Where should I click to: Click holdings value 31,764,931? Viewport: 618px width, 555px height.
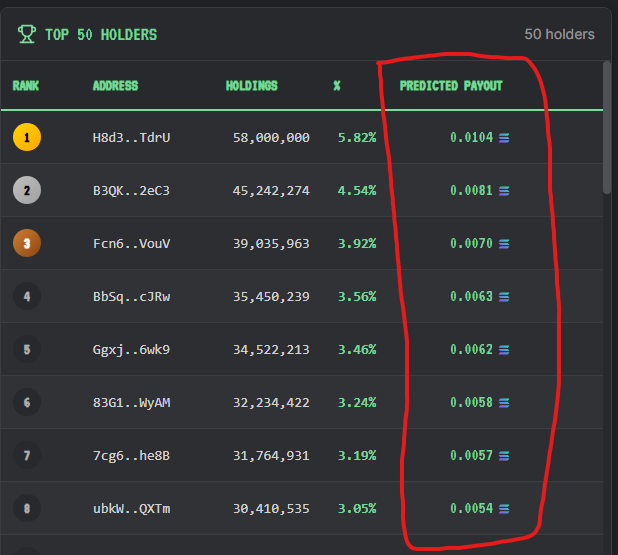pyautogui.click(x=271, y=456)
